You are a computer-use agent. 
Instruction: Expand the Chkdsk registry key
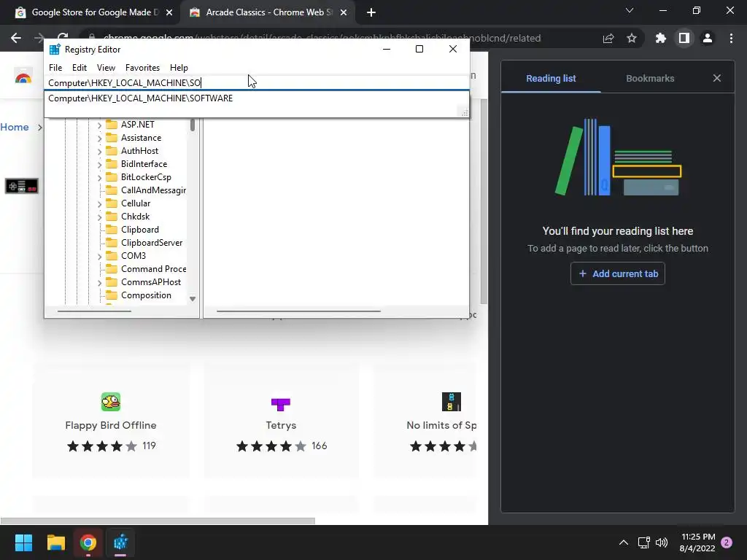coord(99,217)
